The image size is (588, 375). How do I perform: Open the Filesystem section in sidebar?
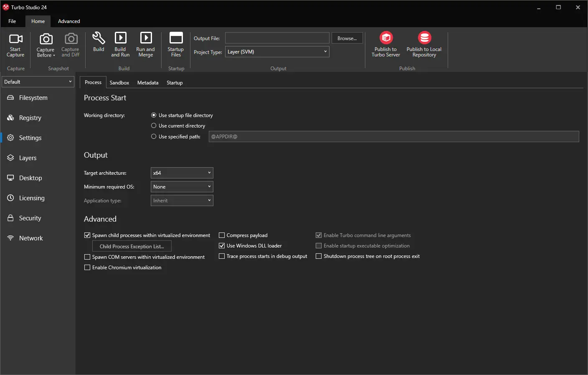point(38,98)
